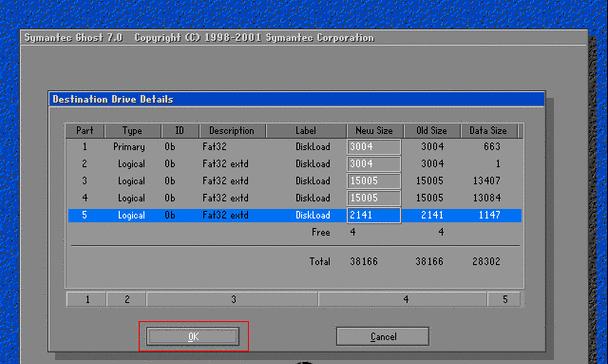Image resolution: width=608 pixels, height=364 pixels.
Task: Click the Fat32 description of partition 1
Action: (x=214, y=147)
